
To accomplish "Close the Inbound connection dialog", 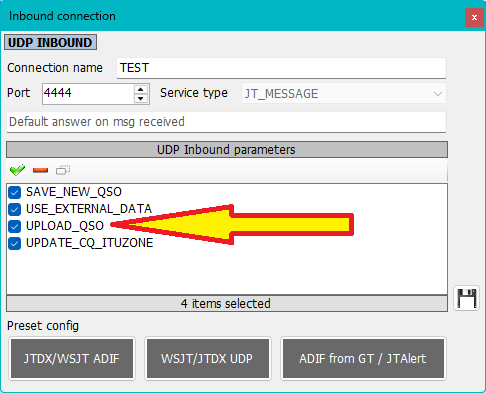I will tap(474, 17).
